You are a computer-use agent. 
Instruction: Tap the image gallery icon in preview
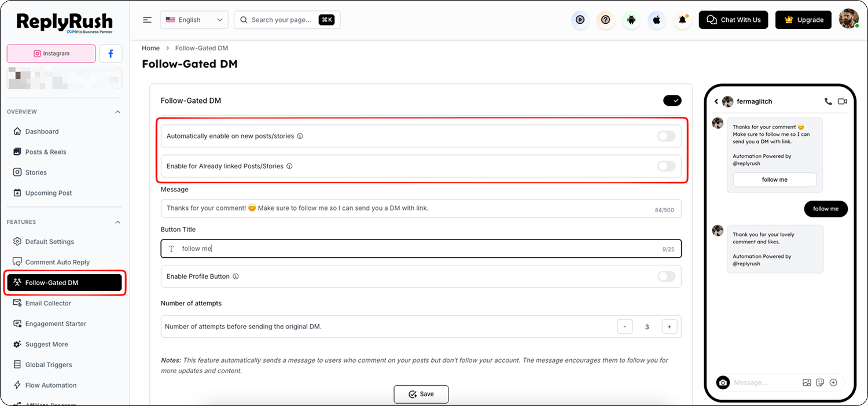coord(807,382)
